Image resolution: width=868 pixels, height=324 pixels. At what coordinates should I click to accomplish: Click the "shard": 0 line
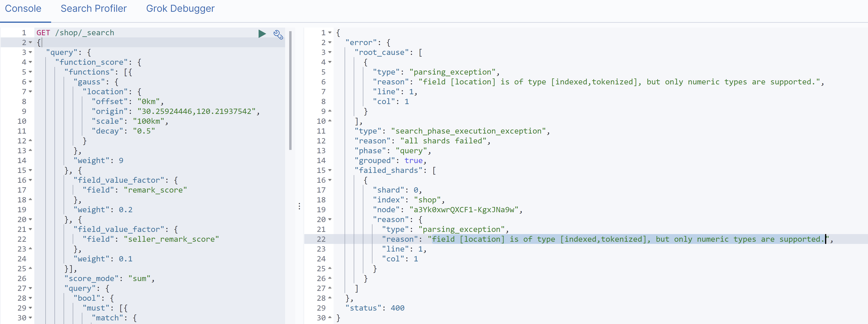(x=397, y=190)
